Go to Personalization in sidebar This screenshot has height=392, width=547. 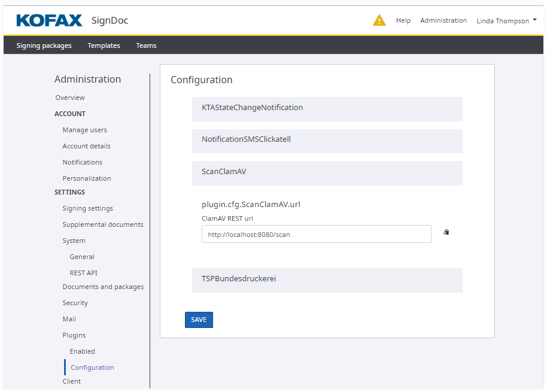(87, 178)
